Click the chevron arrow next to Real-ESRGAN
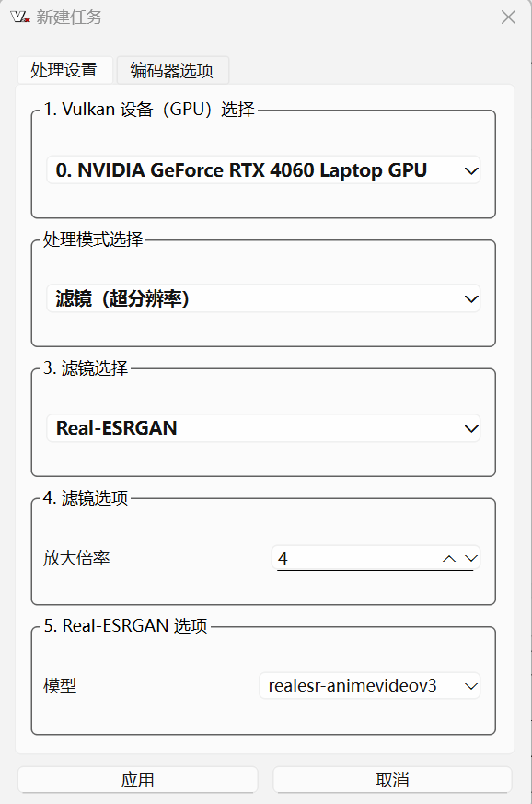Viewport: 532px width, 804px height. click(471, 428)
